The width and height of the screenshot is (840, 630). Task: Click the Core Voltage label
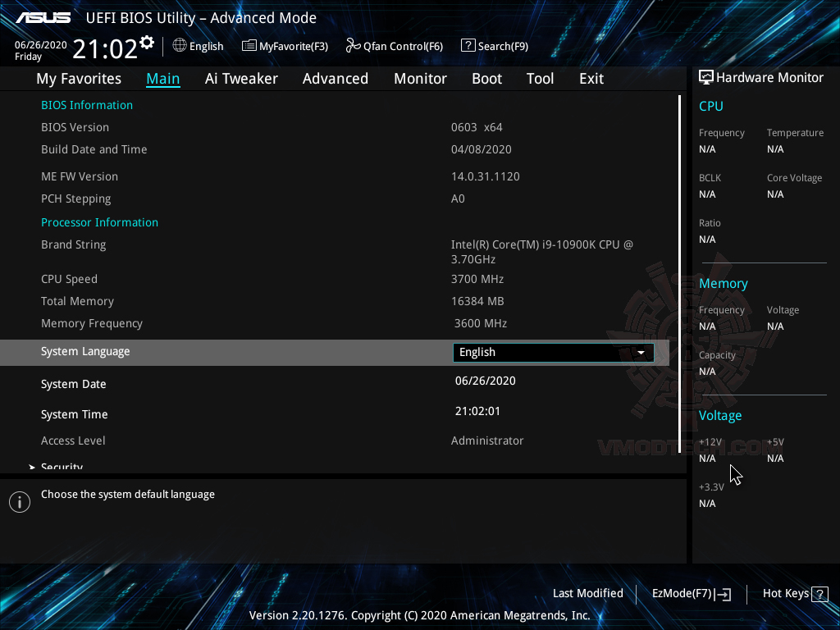(794, 178)
